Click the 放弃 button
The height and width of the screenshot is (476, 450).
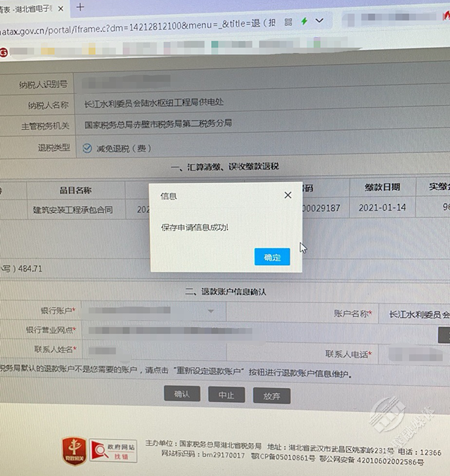pos(272,396)
